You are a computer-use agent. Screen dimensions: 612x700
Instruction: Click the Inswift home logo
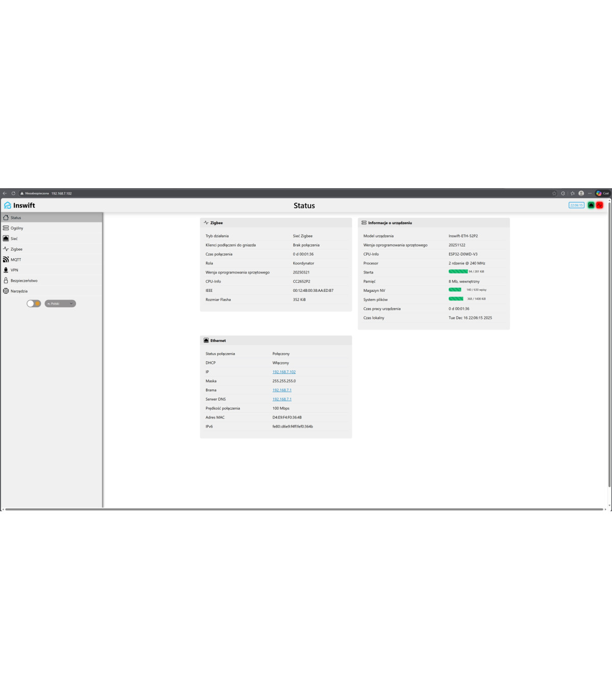coord(19,205)
